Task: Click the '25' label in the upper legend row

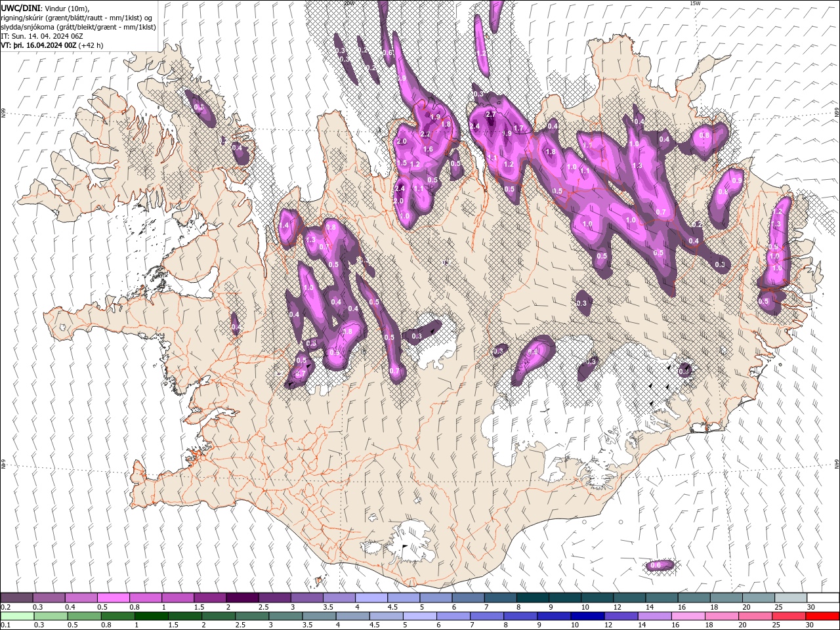Action: (779, 607)
